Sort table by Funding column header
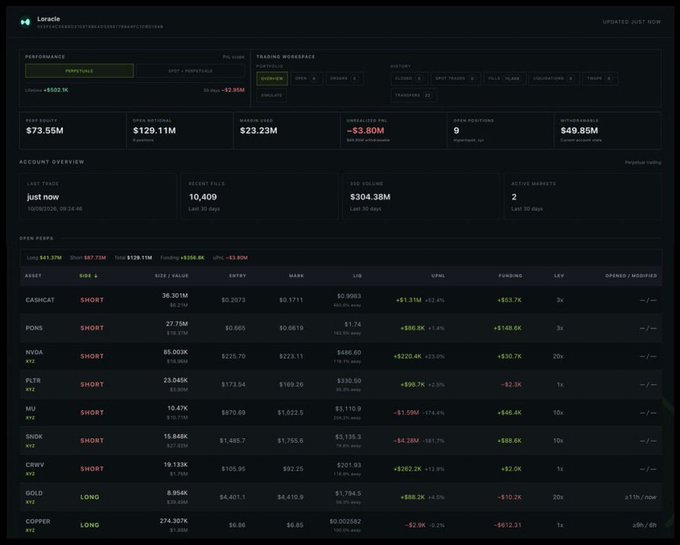The height and width of the screenshot is (545, 680). 510,276
